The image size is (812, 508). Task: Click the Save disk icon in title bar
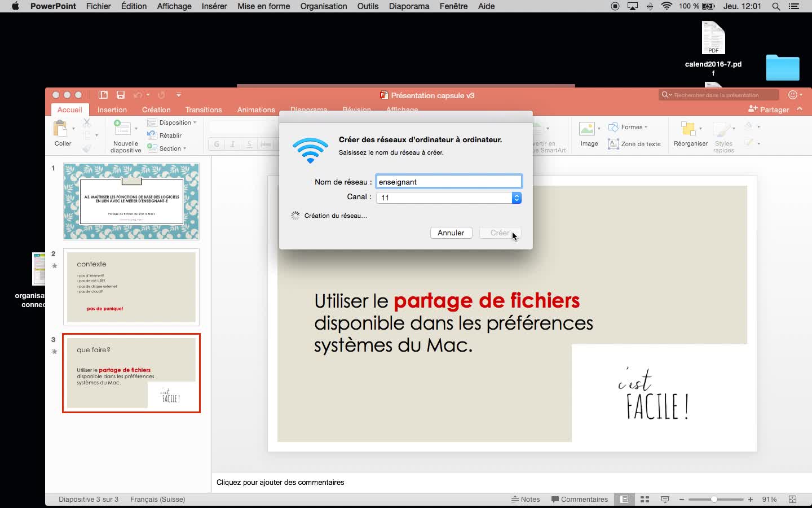[120, 95]
